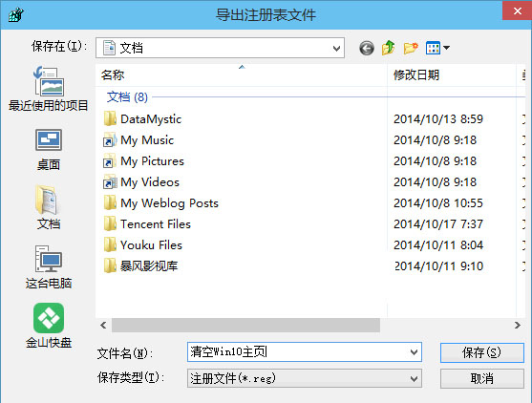The image size is (532, 403).
Task: Expand the 文件名 dropdown arrow
Action: point(414,352)
